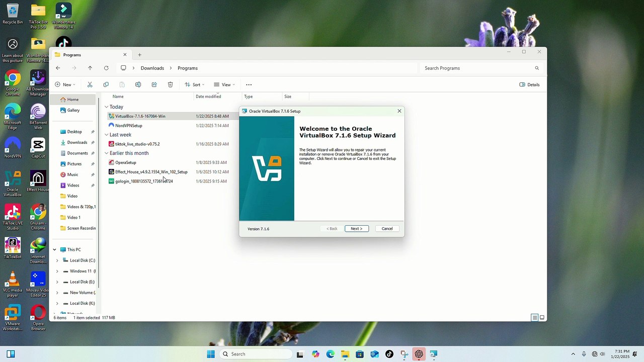644x362 pixels.
Task: Open Pictures in the navigation pane
Action: coord(74,164)
